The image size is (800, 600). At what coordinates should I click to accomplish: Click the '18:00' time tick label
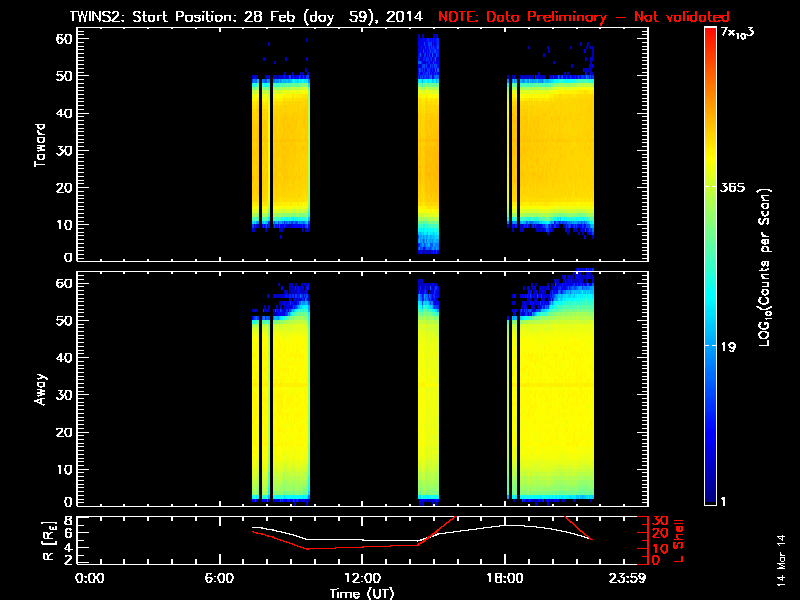[x=505, y=578]
